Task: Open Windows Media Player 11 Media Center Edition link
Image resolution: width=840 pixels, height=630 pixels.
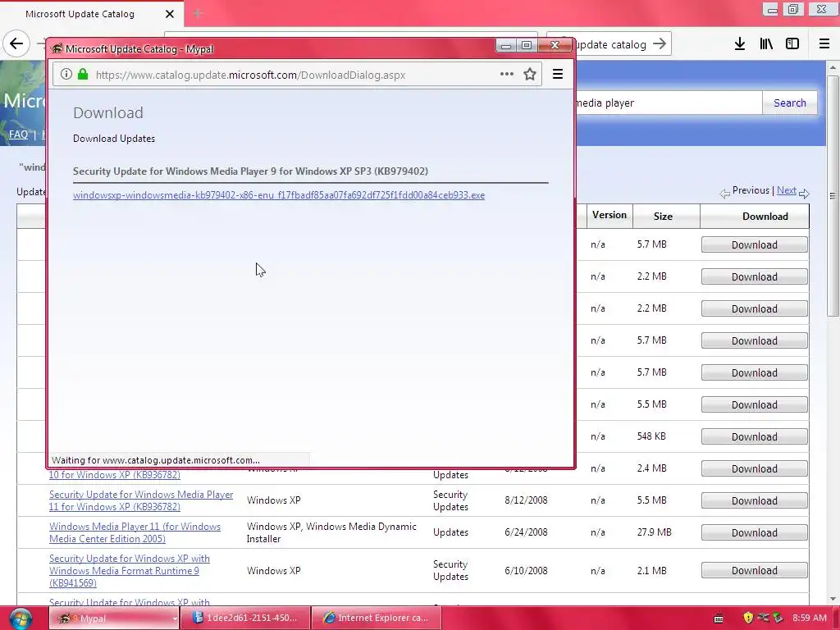Action: (x=135, y=532)
